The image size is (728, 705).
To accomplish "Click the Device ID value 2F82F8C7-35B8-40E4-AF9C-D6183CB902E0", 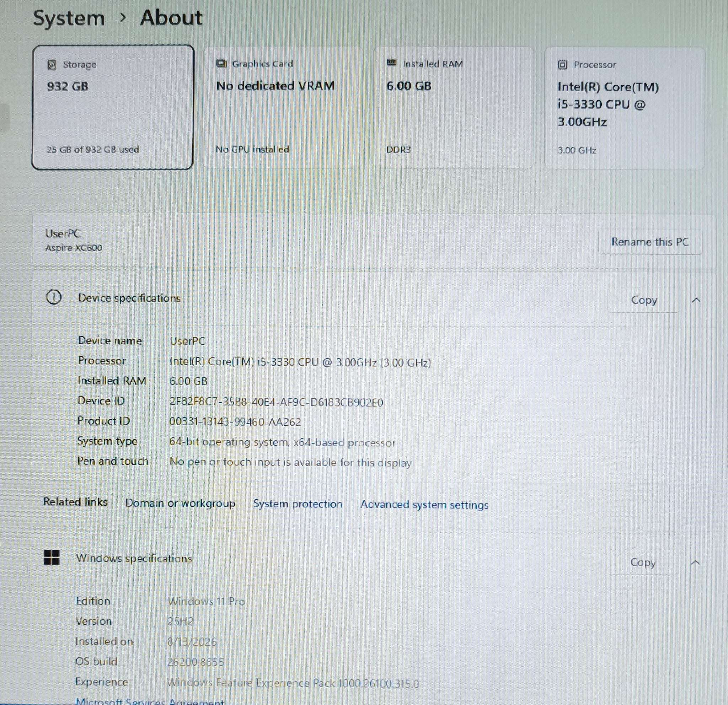I will point(276,402).
